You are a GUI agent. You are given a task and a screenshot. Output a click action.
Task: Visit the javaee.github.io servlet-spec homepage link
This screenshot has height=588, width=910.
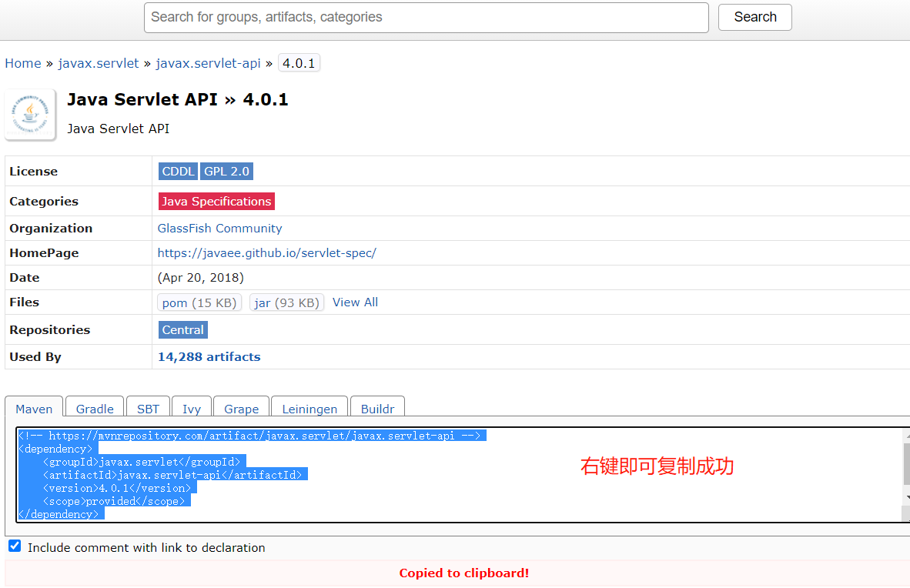click(267, 253)
